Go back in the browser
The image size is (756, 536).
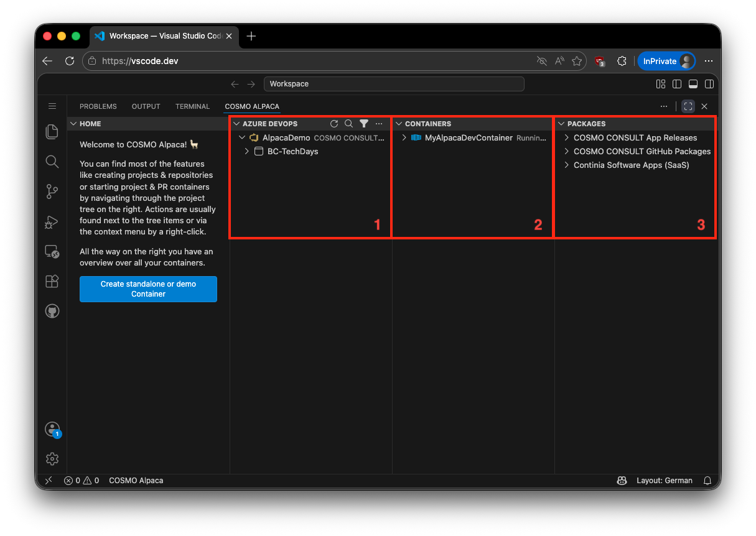point(47,61)
